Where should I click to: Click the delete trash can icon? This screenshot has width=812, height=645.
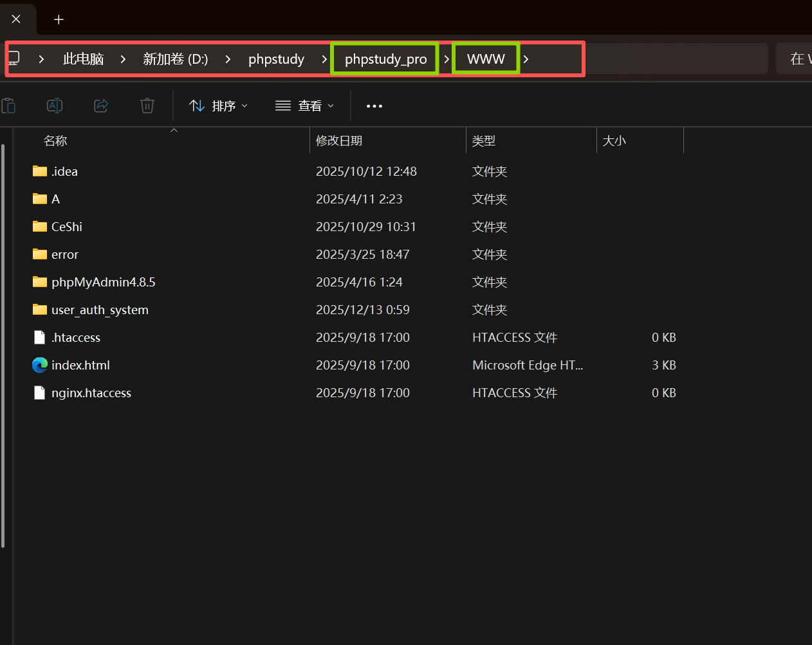(147, 106)
